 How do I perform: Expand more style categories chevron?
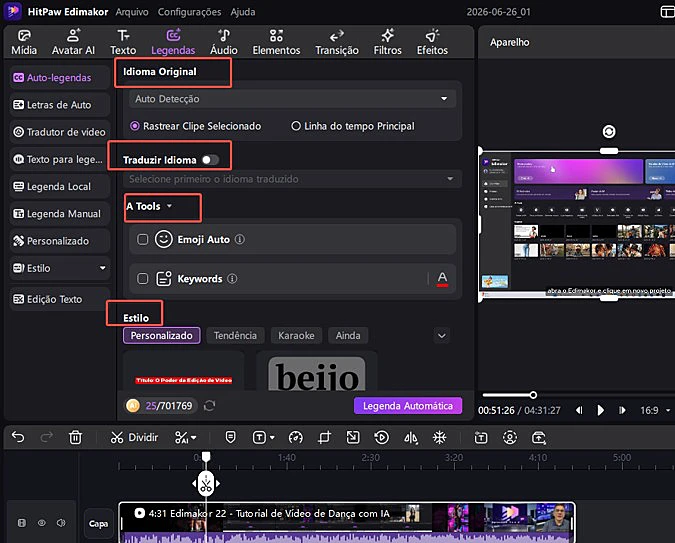coord(442,335)
